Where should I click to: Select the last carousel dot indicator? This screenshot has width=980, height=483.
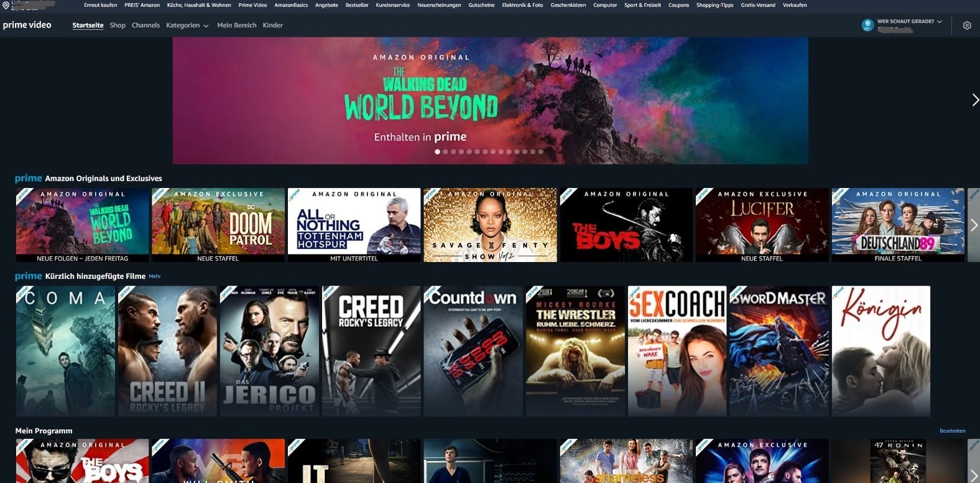pos(540,151)
